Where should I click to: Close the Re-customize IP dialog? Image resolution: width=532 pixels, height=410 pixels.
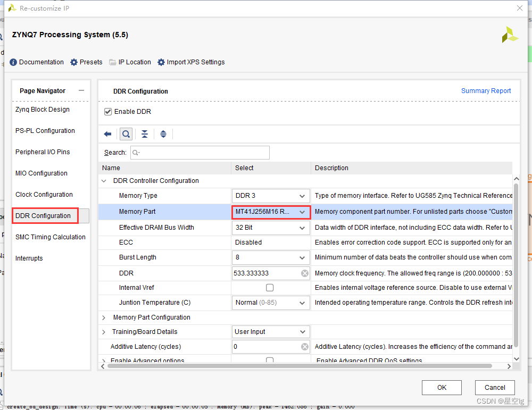pos(519,8)
